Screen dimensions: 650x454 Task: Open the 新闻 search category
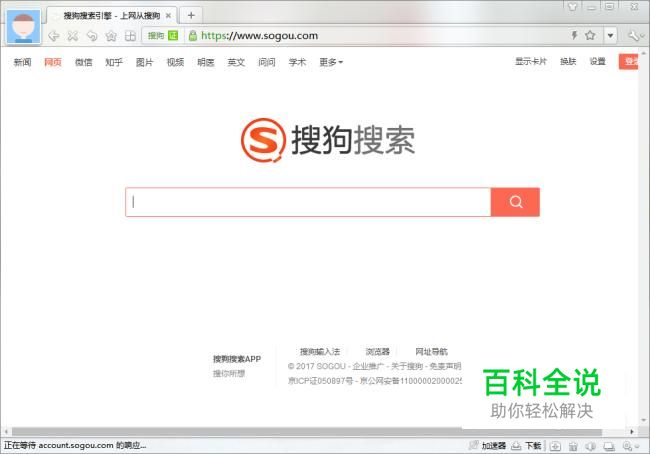22,62
